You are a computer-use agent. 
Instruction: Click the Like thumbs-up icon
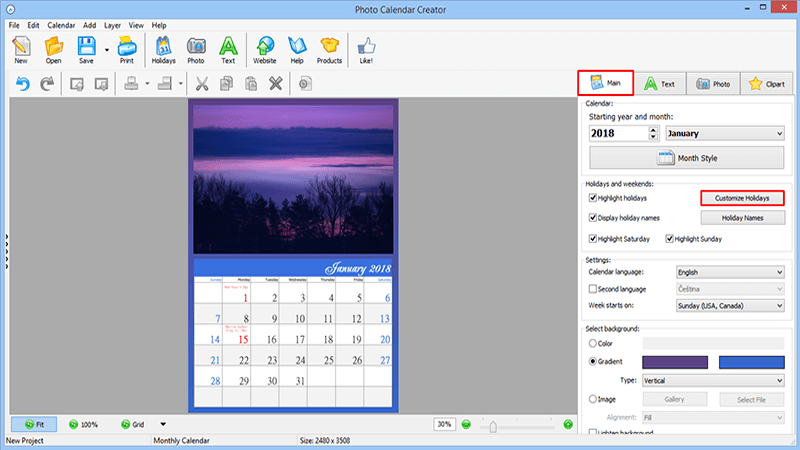coord(366,47)
